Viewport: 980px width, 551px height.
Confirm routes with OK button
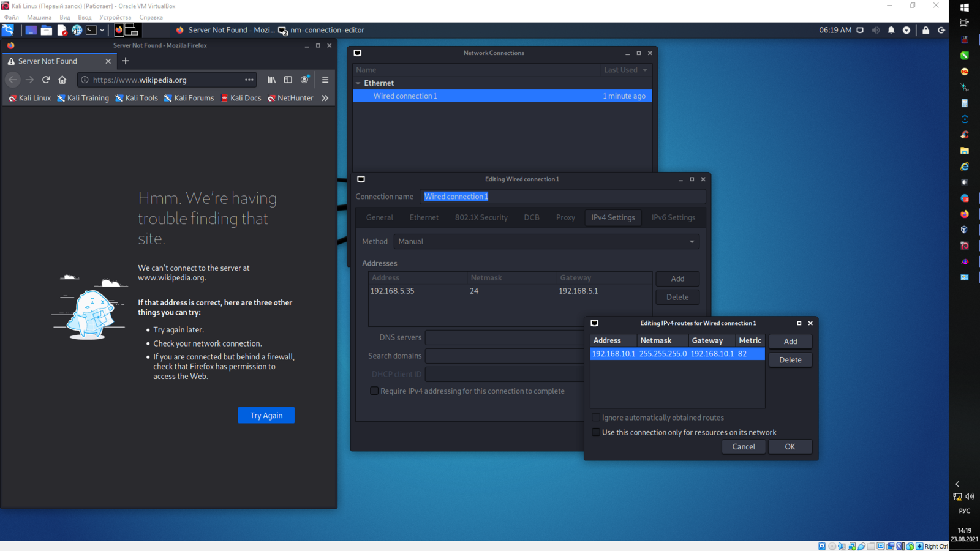click(790, 447)
